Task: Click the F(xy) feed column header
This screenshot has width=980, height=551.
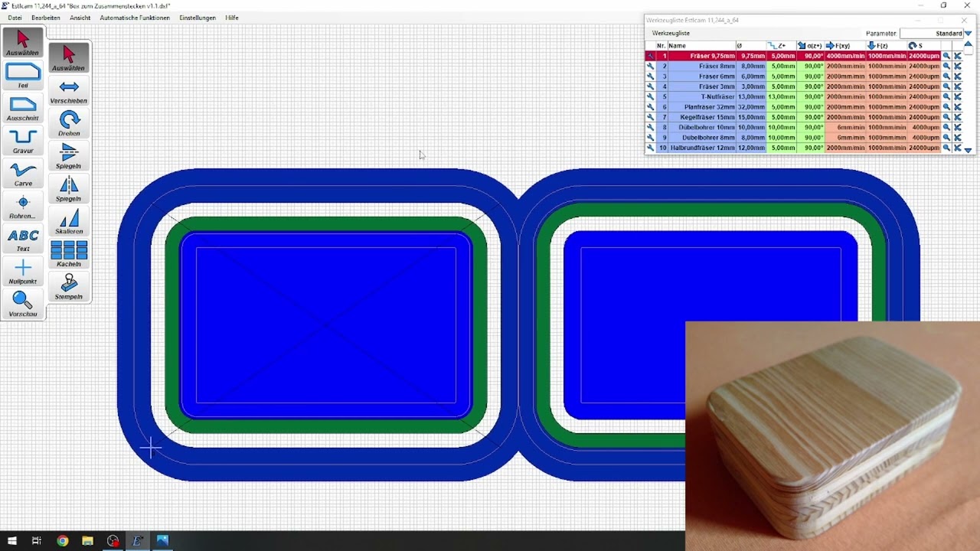Action: point(845,46)
